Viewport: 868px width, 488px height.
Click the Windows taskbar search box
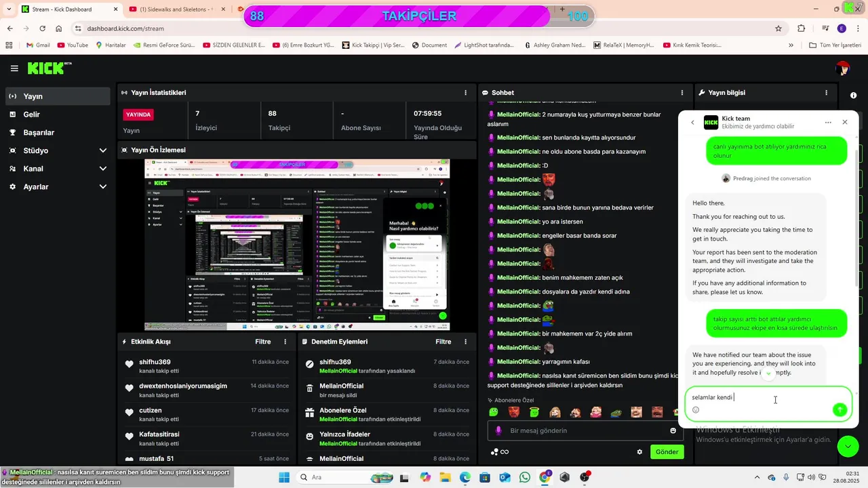coord(344,477)
